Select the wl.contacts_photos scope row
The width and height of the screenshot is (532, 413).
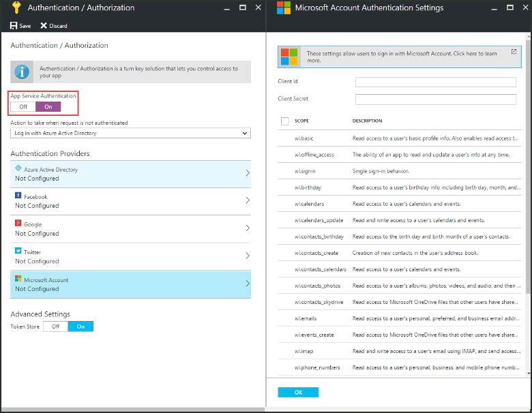(x=399, y=286)
